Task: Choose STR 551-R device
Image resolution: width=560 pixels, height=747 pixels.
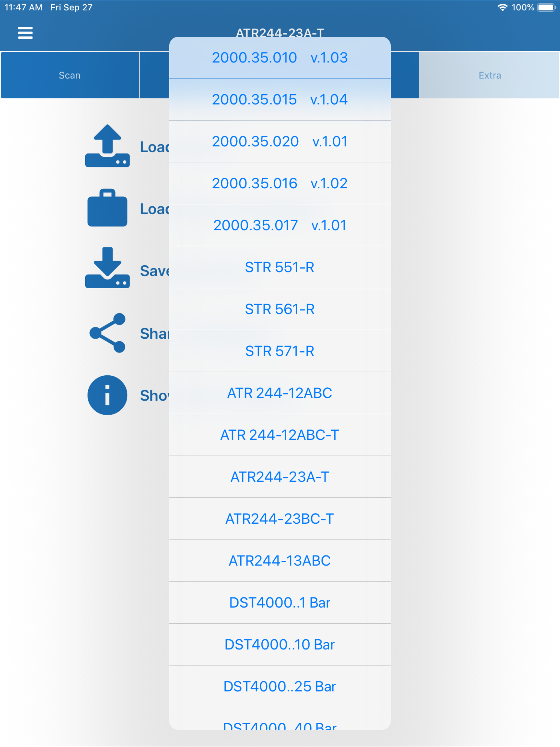Action: [280, 267]
